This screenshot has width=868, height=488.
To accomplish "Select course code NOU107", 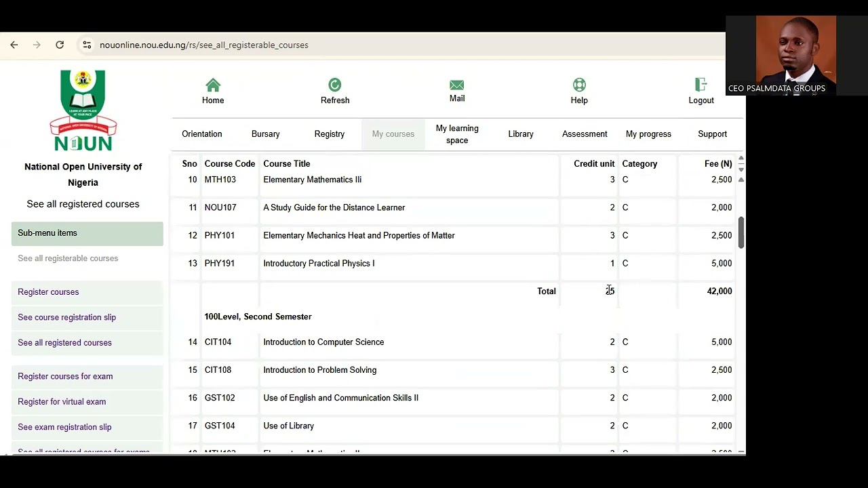I will click(220, 207).
